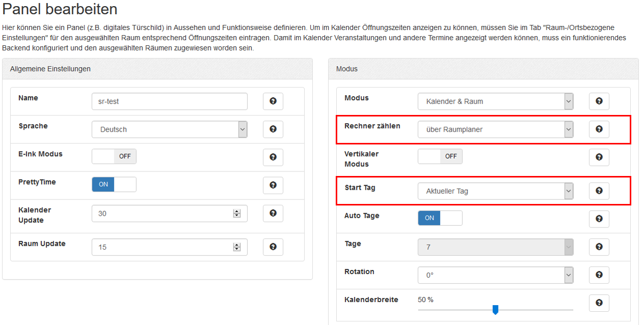Open the Rotation dropdown set to 0°

point(495,275)
